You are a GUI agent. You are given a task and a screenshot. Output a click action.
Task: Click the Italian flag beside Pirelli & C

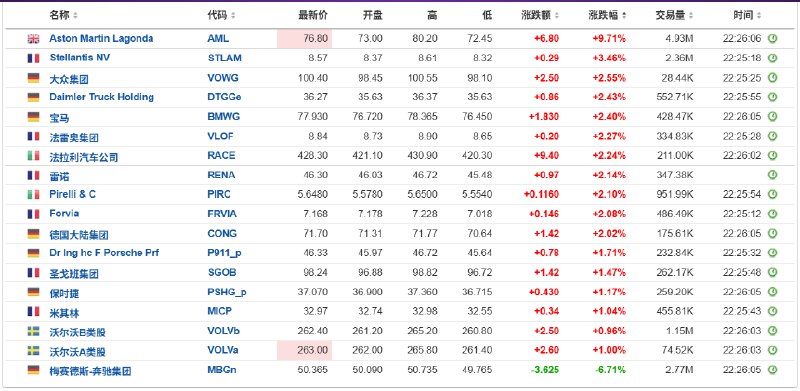(33, 194)
